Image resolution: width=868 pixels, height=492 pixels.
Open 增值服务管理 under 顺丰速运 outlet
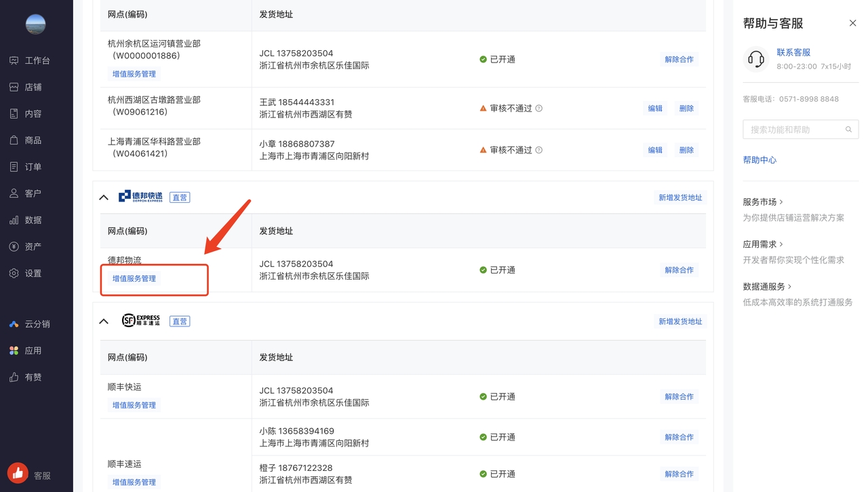click(x=134, y=482)
